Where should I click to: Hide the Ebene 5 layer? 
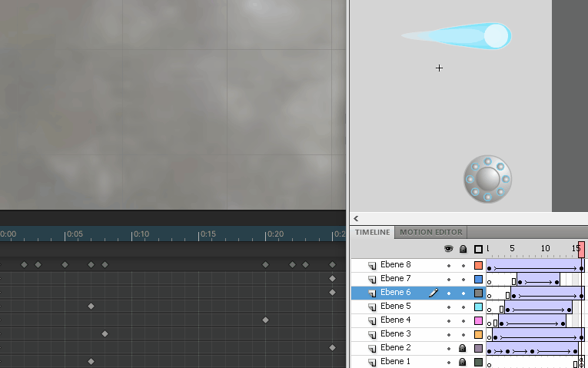(x=449, y=307)
